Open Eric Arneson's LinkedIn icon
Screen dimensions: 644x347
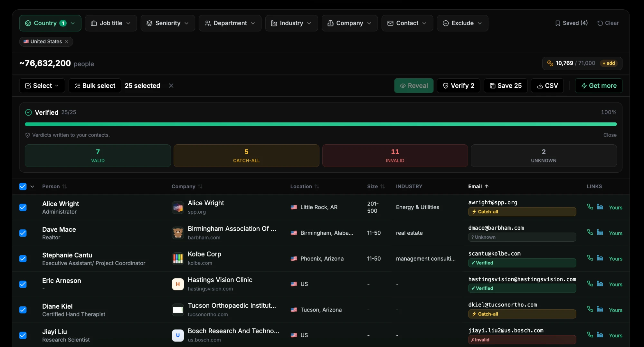point(600,284)
